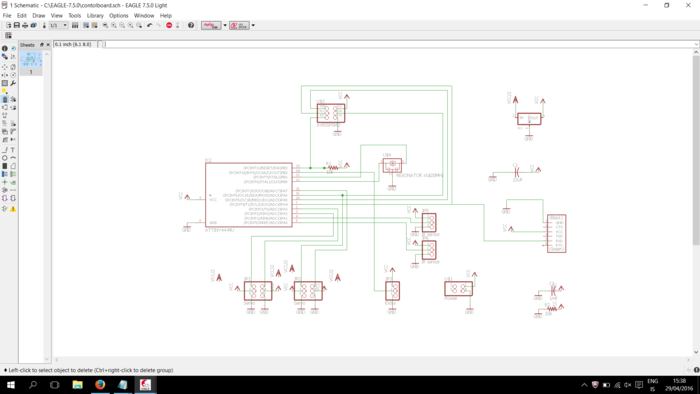Click the Design Link toolbar button
Screen dimensions: 700x394
211,25
